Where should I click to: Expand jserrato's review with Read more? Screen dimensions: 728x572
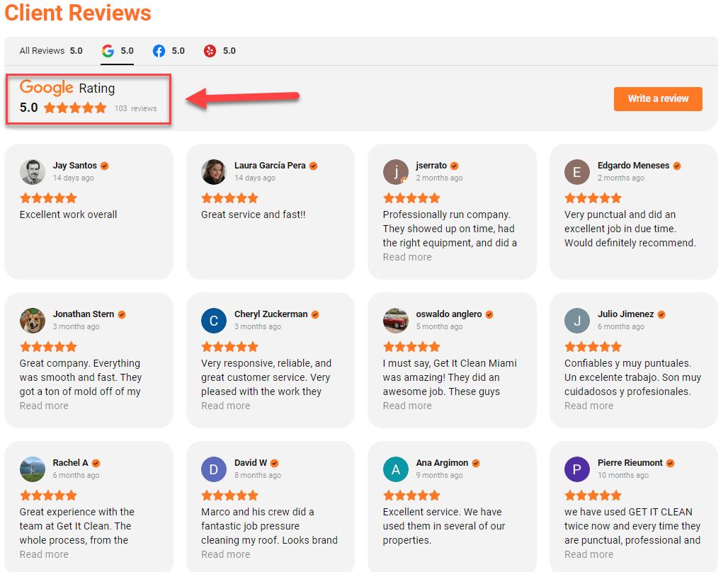[x=407, y=257]
